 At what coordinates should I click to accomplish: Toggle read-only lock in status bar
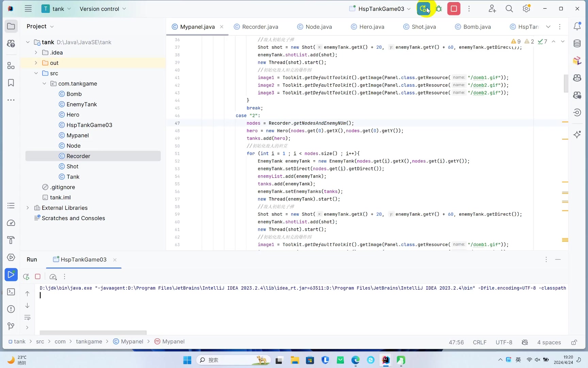pyautogui.click(x=574, y=342)
